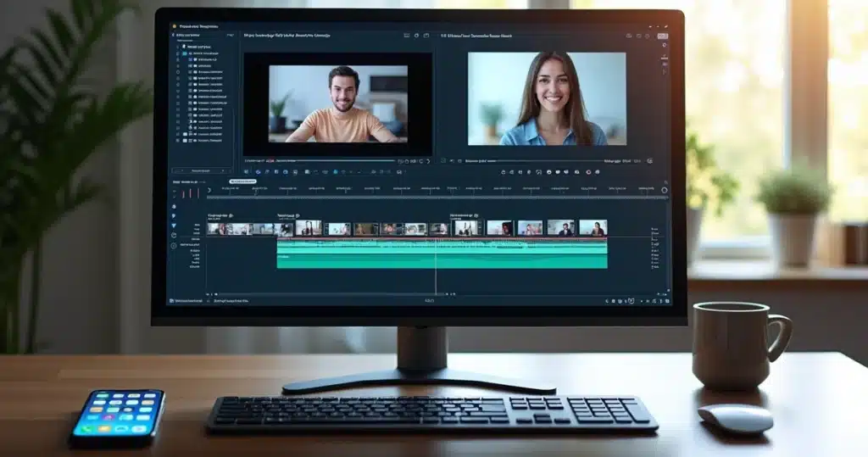
Task: Click the timeline horizontal scrollbar
Action: point(331,294)
